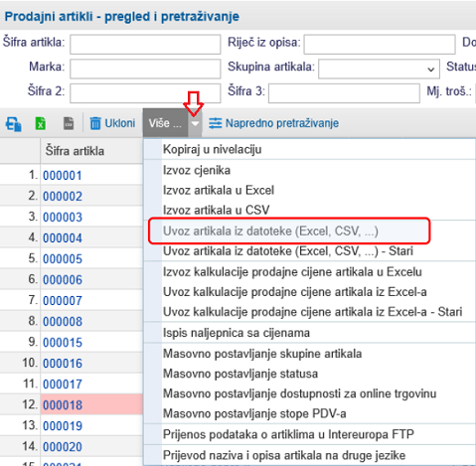
Task: Click the copy articles toolbar icon
Action: point(14,123)
